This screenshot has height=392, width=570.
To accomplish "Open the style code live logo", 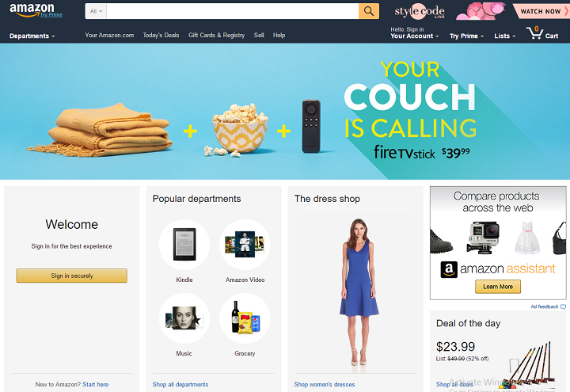I will pos(420,11).
